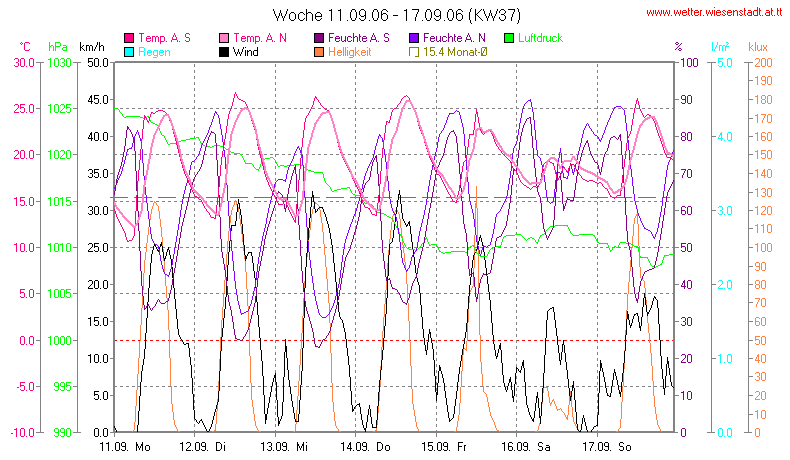Click the 13.09. Mi date label

click(284, 446)
